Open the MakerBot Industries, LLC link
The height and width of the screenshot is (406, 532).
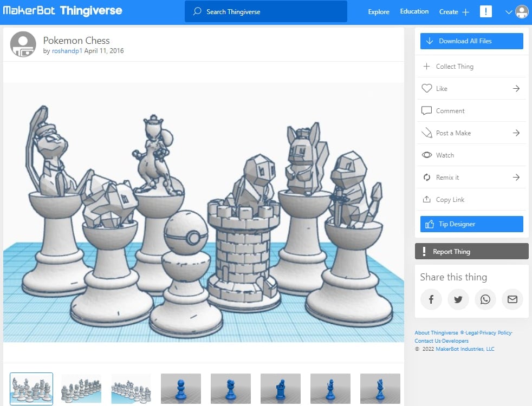(x=465, y=349)
